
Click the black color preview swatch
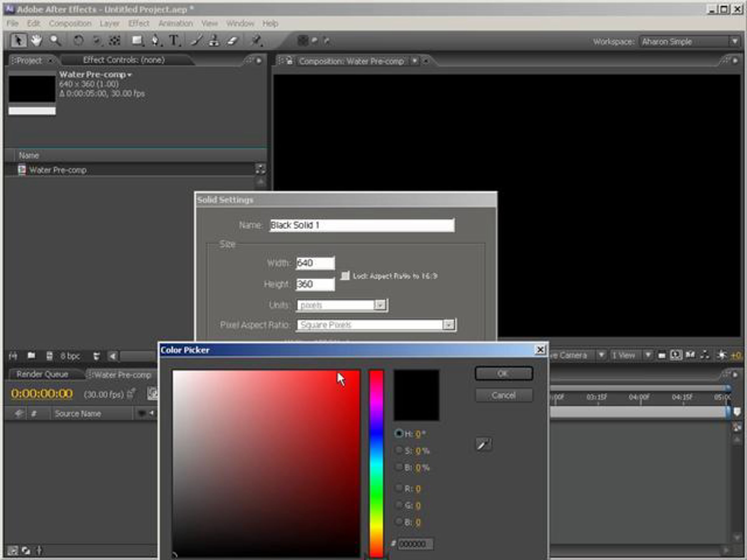(x=416, y=395)
